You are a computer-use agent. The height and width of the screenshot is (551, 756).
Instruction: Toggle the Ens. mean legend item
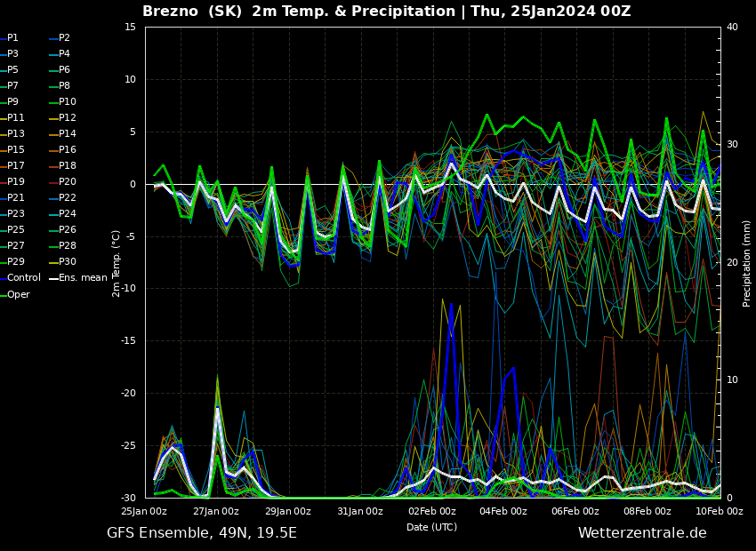pyautogui.click(x=82, y=278)
